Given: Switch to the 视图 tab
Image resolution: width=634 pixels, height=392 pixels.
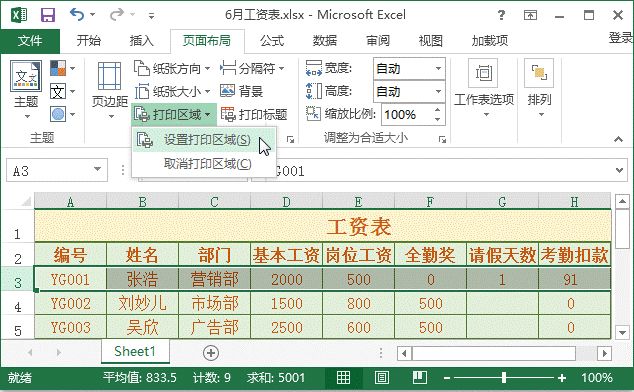Looking at the screenshot, I should point(430,40).
